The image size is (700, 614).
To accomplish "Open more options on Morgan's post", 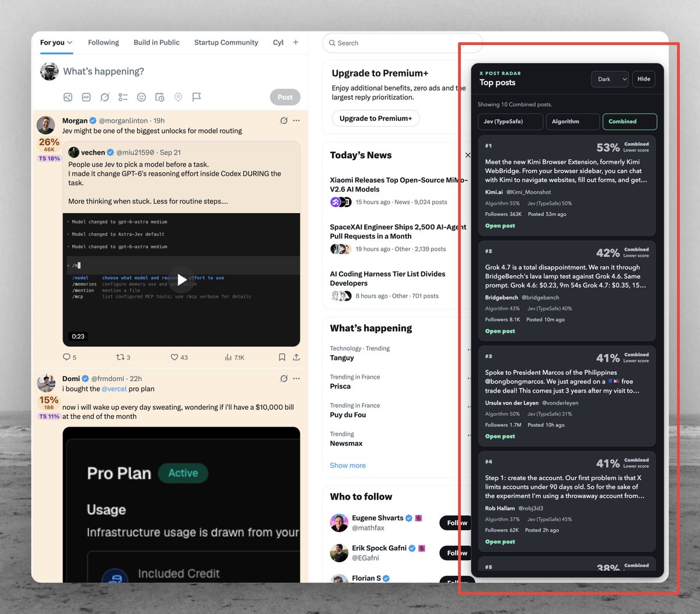I will [296, 121].
